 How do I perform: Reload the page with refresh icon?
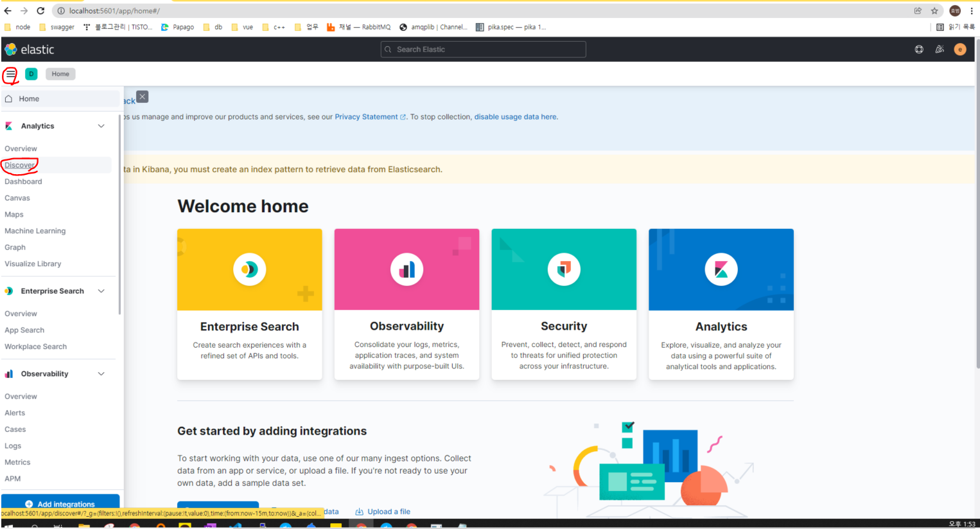pos(40,11)
